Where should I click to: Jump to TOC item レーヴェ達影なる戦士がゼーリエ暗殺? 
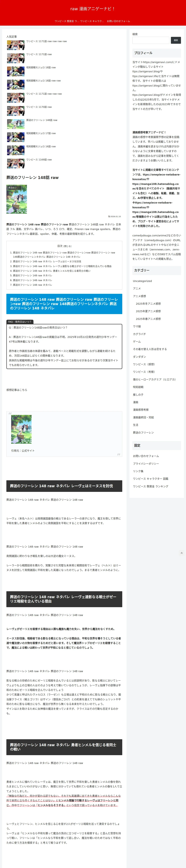coord(62,266)
